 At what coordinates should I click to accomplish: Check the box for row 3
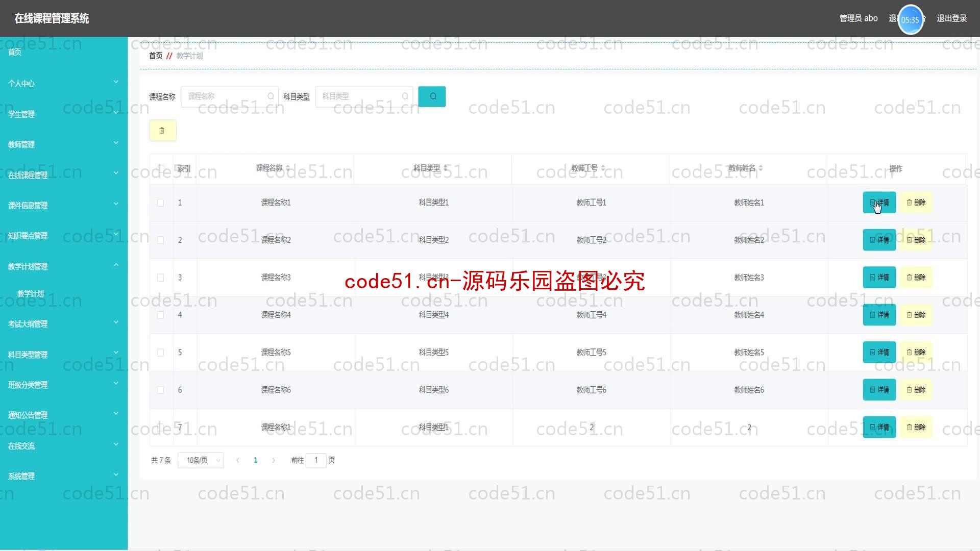(x=160, y=278)
